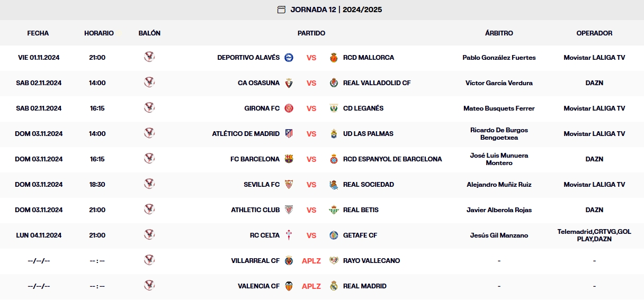644x300 pixels.
Task: Open the Sevilla FC team link
Action: [261, 184]
